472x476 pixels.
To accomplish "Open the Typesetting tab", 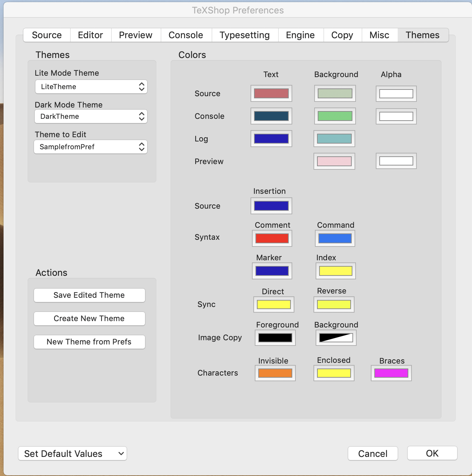I will pos(245,35).
